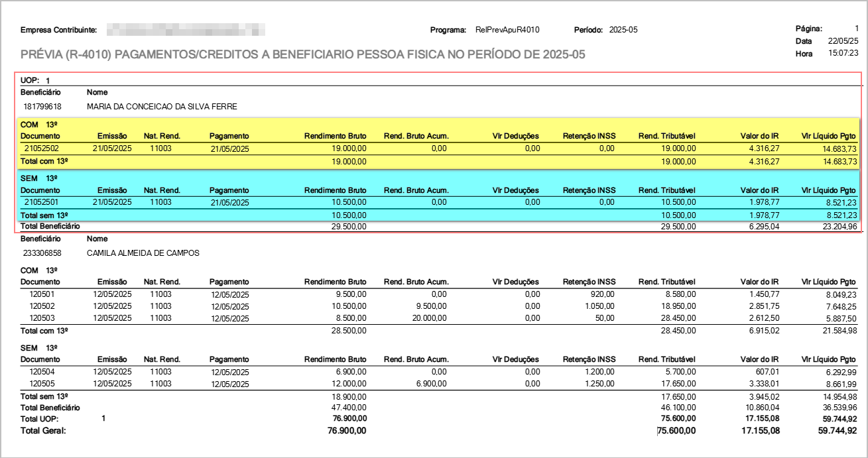The height and width of the screenshot is (458, 868).
Task: Click the Retenção INSS value "50,00"
Action: coord(604,317)
